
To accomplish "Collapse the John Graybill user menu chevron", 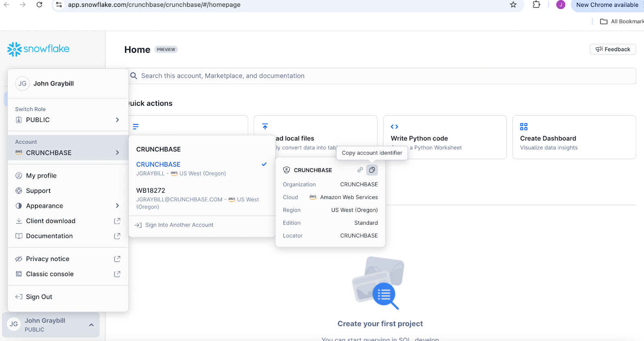I will (91, 325).
